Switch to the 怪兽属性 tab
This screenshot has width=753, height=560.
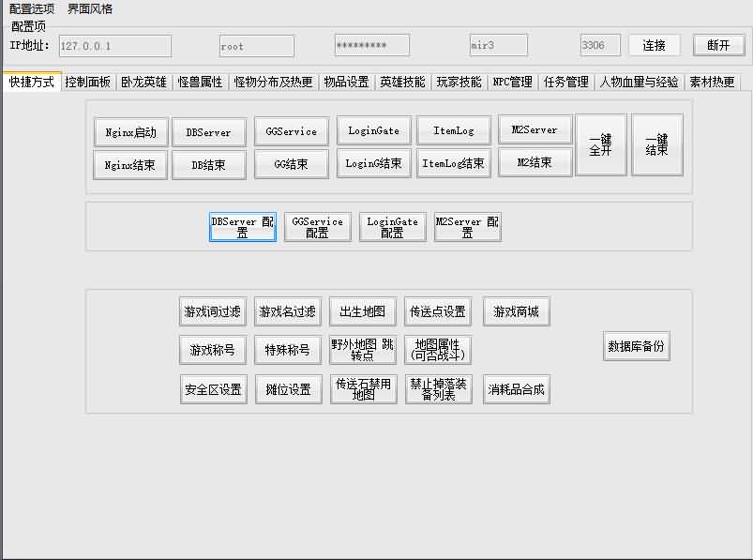click(203, 82)
